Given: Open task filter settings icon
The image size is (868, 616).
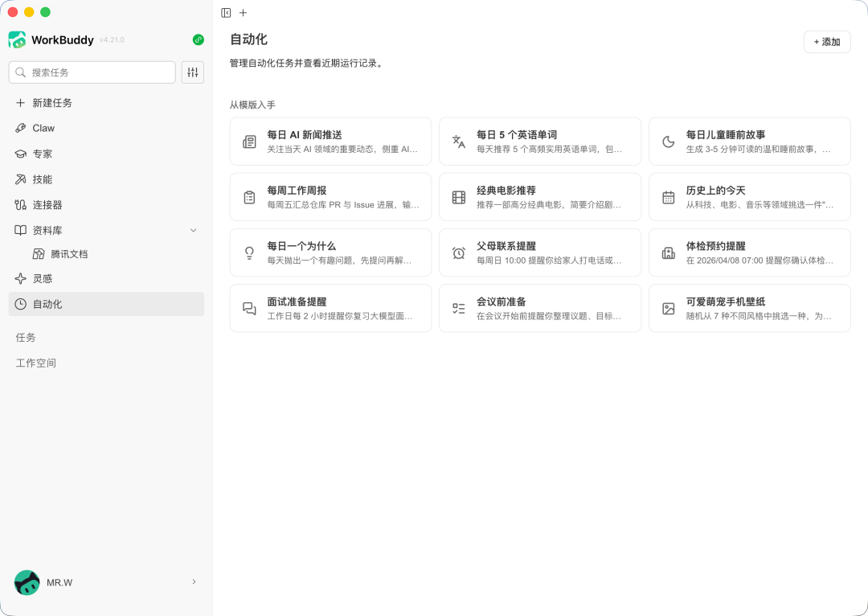Looking at the screenshot, I should point(193,72).
